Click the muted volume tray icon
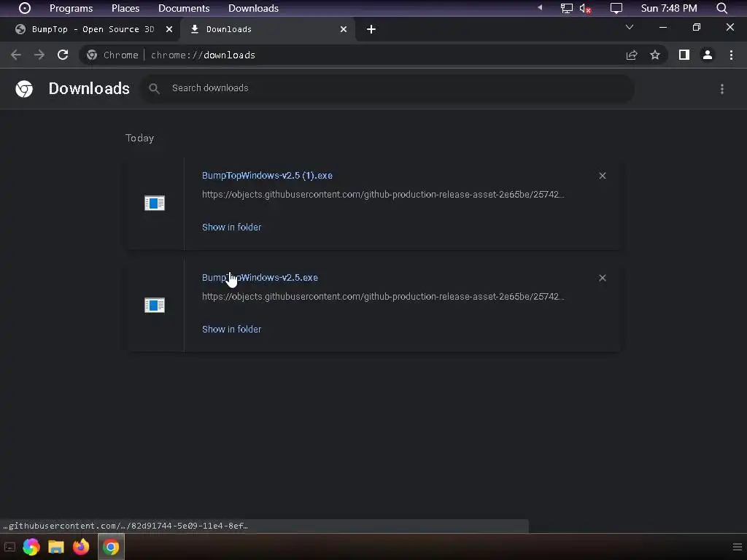This screenshot has width=747, height=560. coord(585,8)
